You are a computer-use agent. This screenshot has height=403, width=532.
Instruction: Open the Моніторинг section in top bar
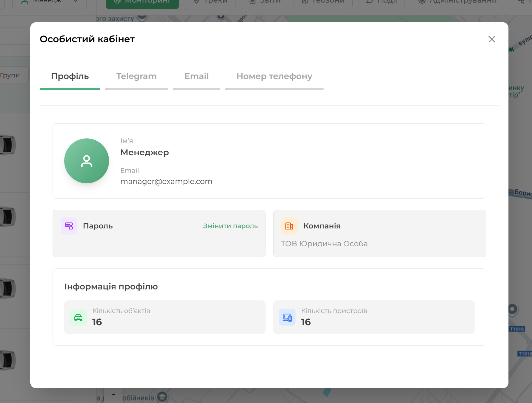tap(142, 3)
